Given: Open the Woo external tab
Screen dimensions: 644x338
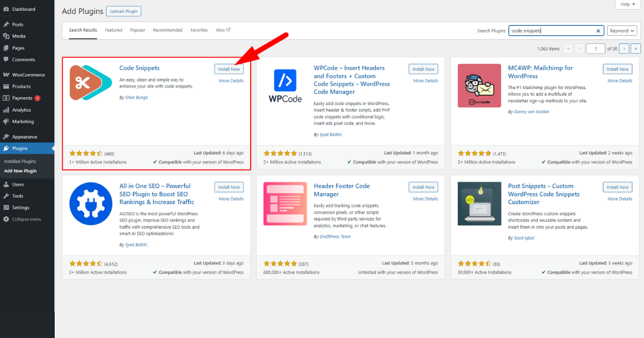Looking at the screenshot, I should tap(223, 30).
